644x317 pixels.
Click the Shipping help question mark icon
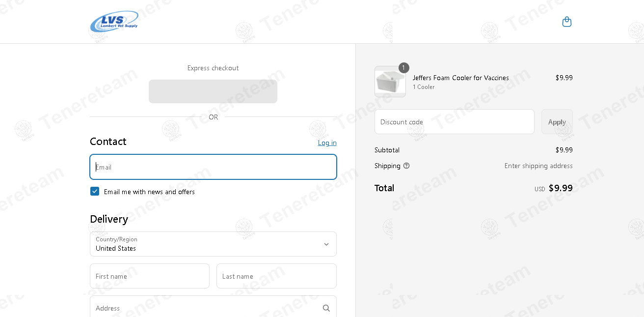click(x=406, y=166)
